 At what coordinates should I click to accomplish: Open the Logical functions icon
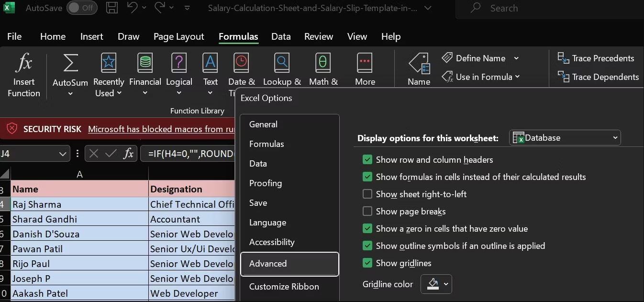pyautogui.click(x=179, y=63)
